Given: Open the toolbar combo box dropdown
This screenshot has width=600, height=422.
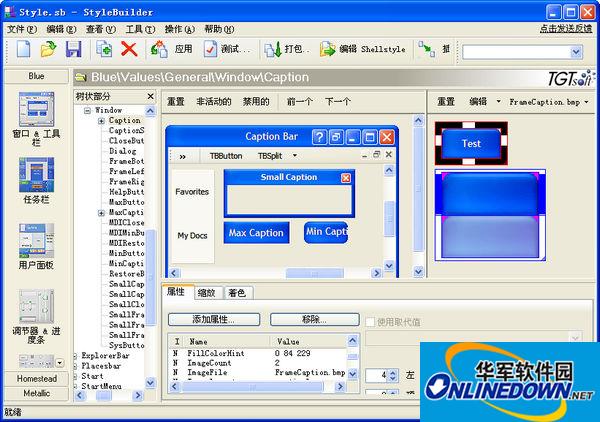Looking at the screenshot, I should (x=576, y=52).
